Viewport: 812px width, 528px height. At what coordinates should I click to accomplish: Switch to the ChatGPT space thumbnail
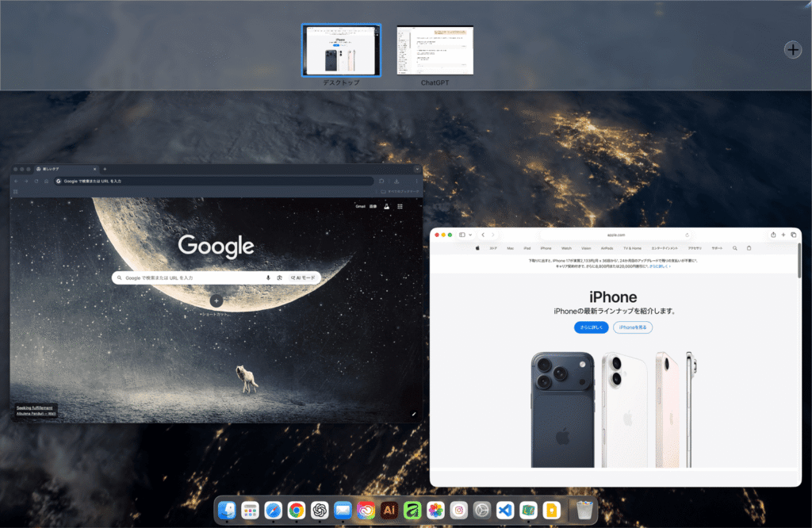[435, 50]
